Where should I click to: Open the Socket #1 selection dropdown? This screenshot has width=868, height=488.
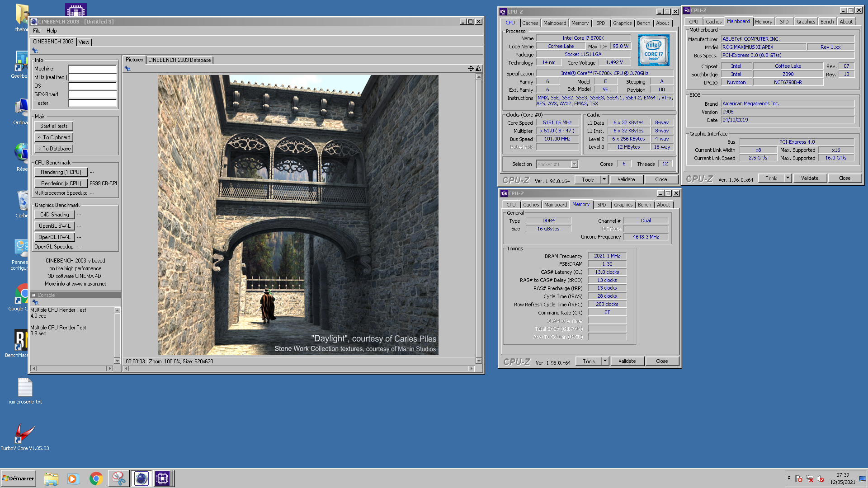574,164
